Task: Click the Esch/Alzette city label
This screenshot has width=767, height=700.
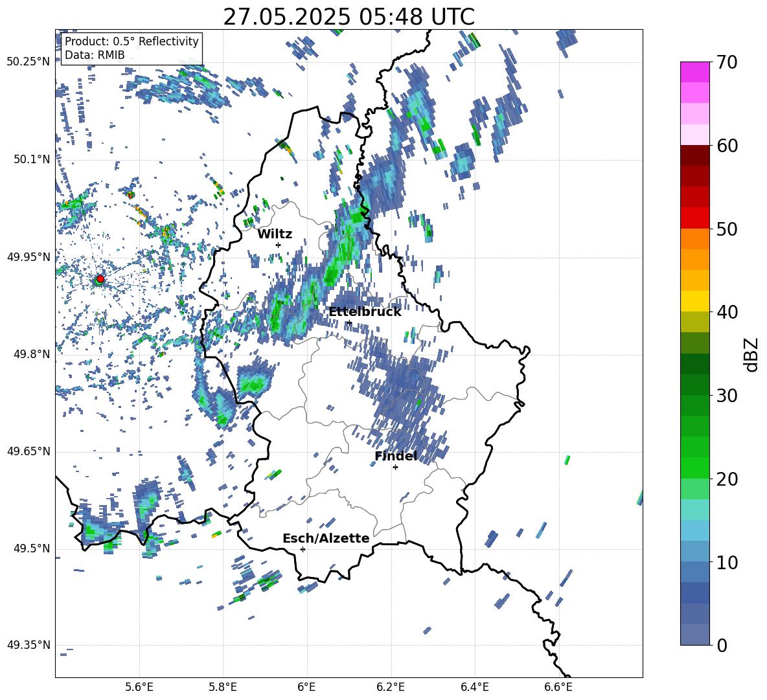Action: tap(326, 538)
